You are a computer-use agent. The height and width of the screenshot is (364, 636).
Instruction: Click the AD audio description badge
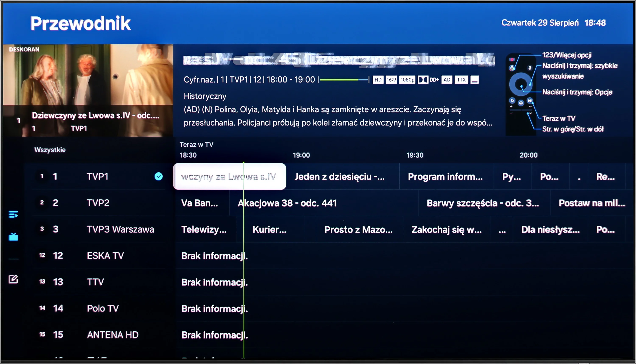[447, 80]
